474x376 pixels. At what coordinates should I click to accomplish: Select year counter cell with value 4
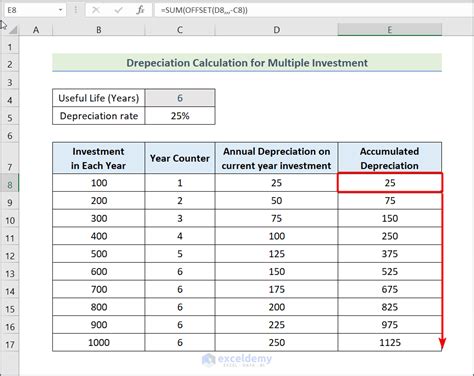[x=180, y=236]
